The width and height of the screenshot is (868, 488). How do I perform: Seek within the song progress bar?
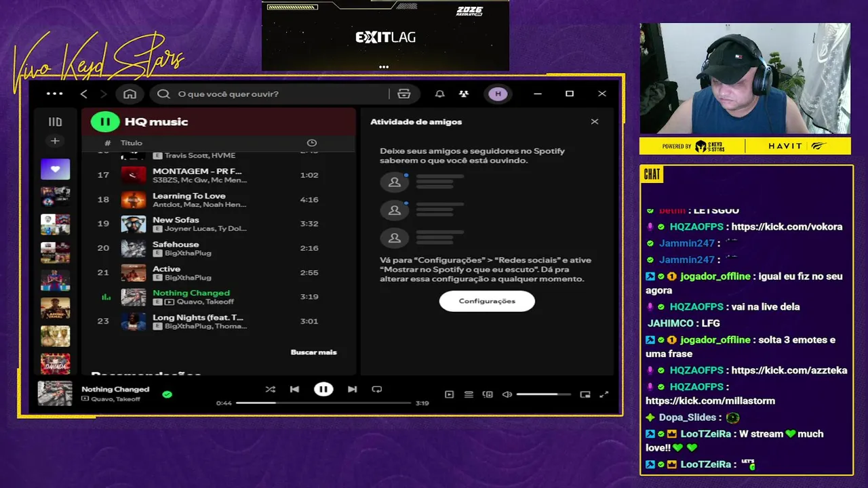(323, 403)
